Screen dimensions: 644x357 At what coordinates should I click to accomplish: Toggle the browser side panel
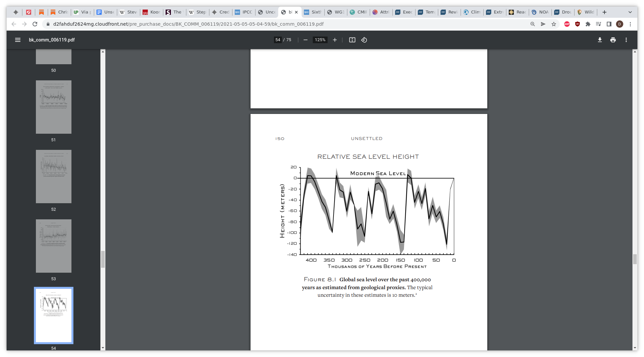click(609, 24)
